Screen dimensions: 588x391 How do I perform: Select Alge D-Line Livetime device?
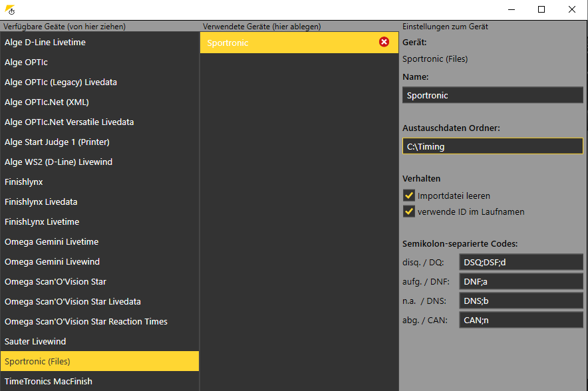point(100,43)
